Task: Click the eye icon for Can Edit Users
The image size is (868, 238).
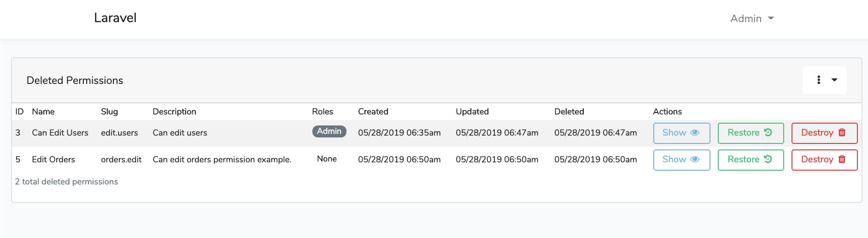Action: click(695, 133)
